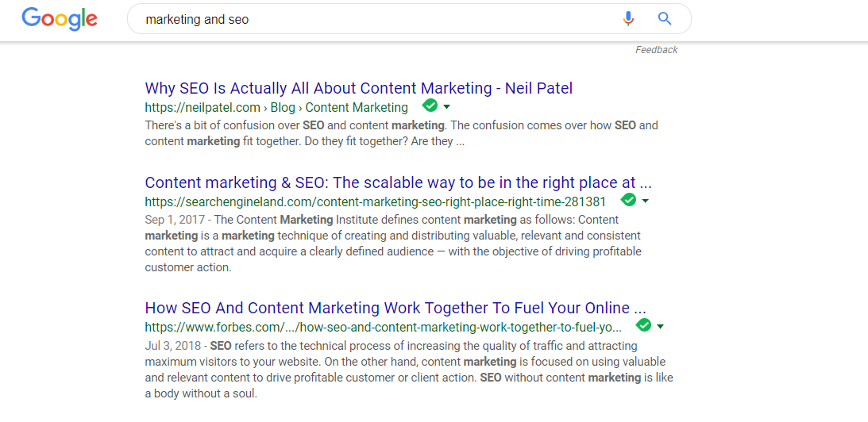Click the microphone voice search icon
868x422 pixels.
coord(628,19)
